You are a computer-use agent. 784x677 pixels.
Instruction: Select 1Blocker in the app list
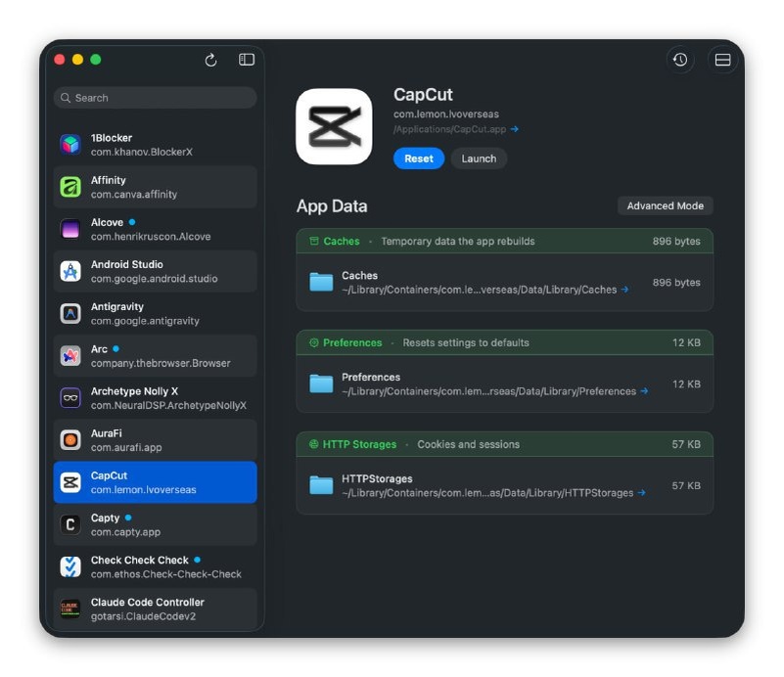tap(155, 145)
